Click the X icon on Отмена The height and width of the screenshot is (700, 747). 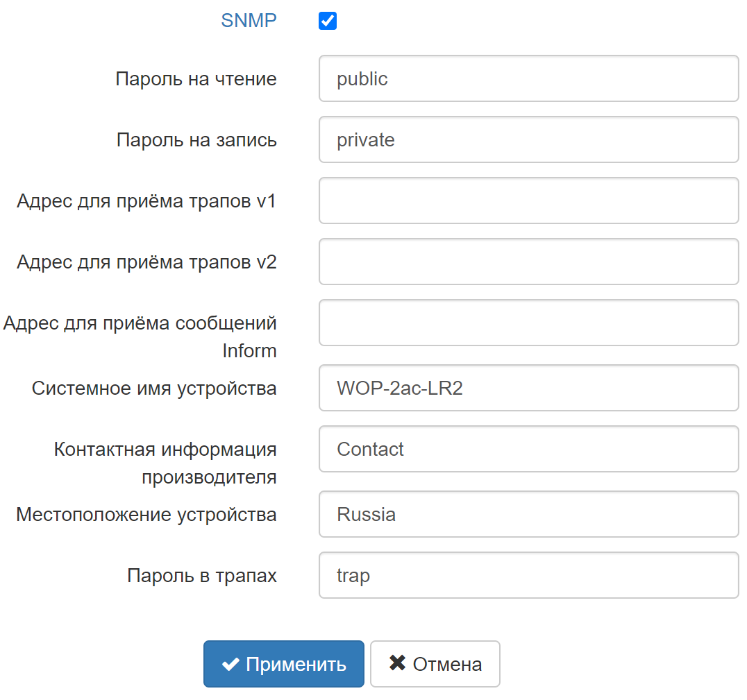click(x=397, y=663)
